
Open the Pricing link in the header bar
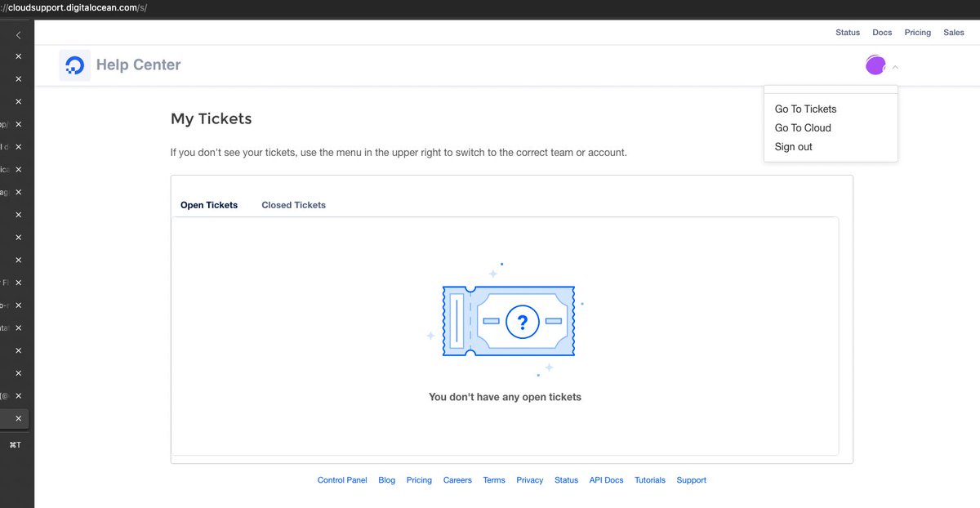tap(917, 33)
